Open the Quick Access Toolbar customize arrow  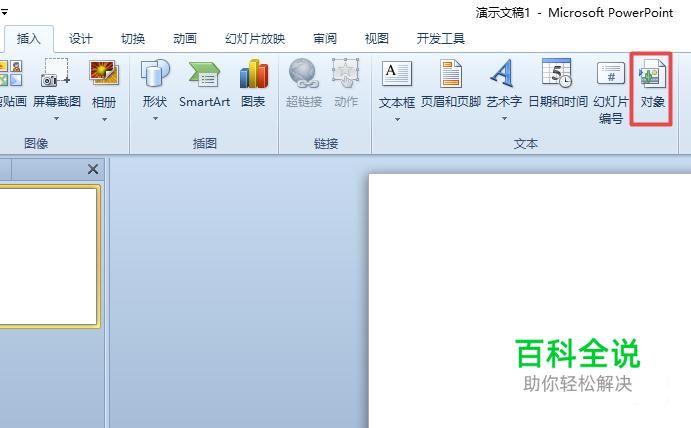point(4,13)
